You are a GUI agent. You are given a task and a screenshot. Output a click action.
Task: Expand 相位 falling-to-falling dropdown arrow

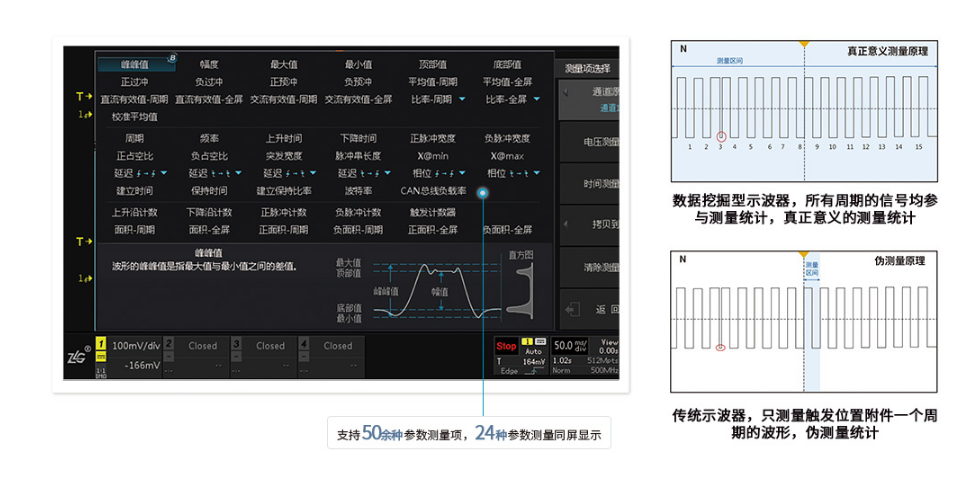[537, 173]
